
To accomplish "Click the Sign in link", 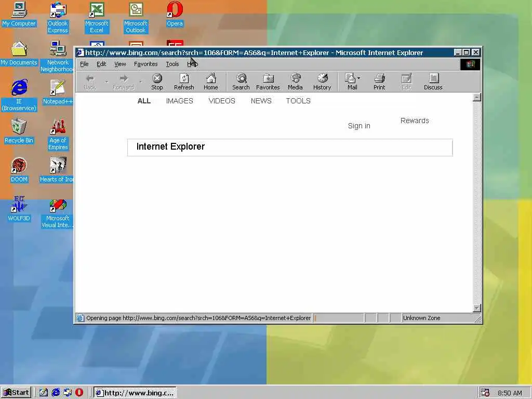I will coord(359,126).
